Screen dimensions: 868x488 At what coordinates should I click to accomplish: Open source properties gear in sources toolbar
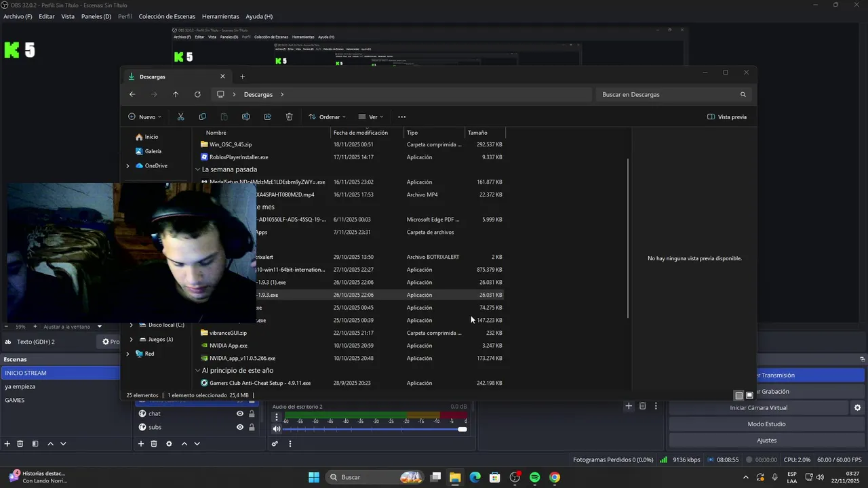[x=169, y=443]
